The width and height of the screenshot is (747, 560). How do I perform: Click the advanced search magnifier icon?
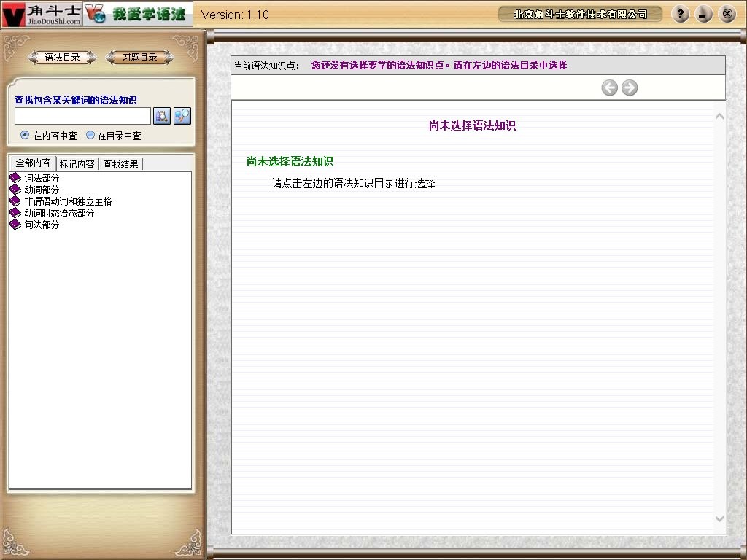(x=182, y=116)
